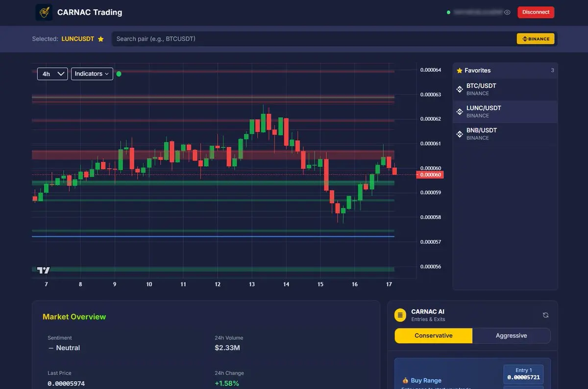This screenshot has width=588, height=389.
Task: Click the CARNAC Trading logo icon
Action: pos(44,12)
